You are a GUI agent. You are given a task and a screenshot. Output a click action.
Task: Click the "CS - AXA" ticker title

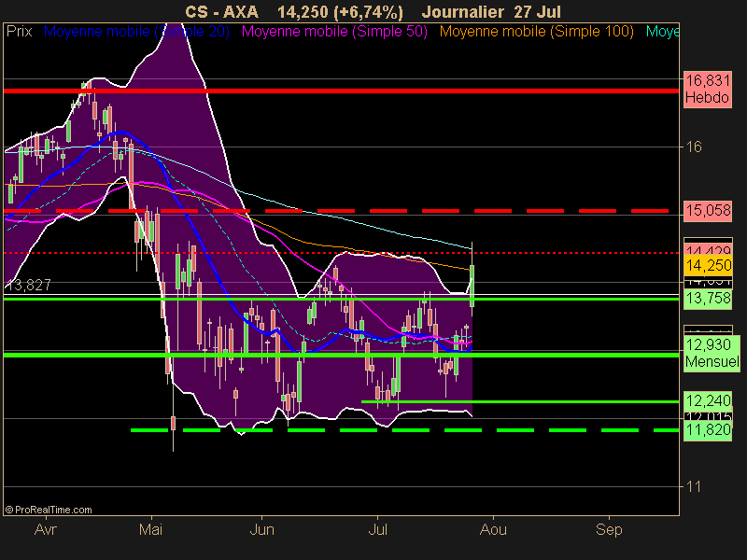[x=221, y=12]
